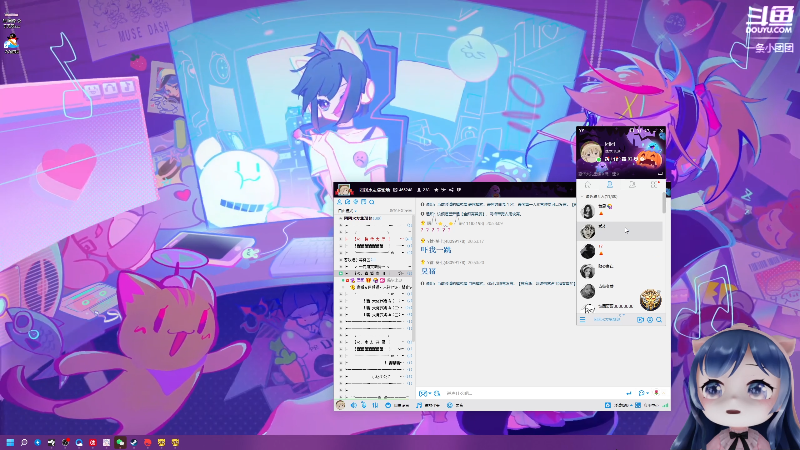Favorite the channel with the title bar star icon
Image resolution: width=800 pixels, height=450 pixels.
click(x=436, y=190)
